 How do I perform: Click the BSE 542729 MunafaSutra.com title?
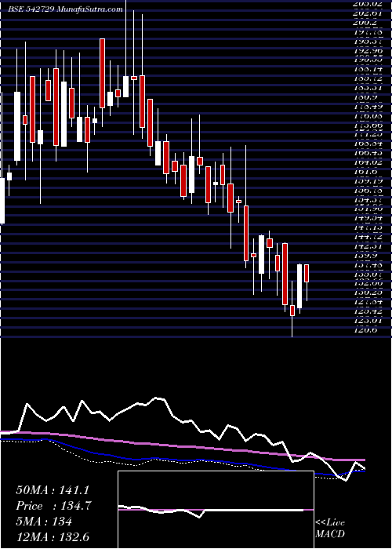point(66,9)
